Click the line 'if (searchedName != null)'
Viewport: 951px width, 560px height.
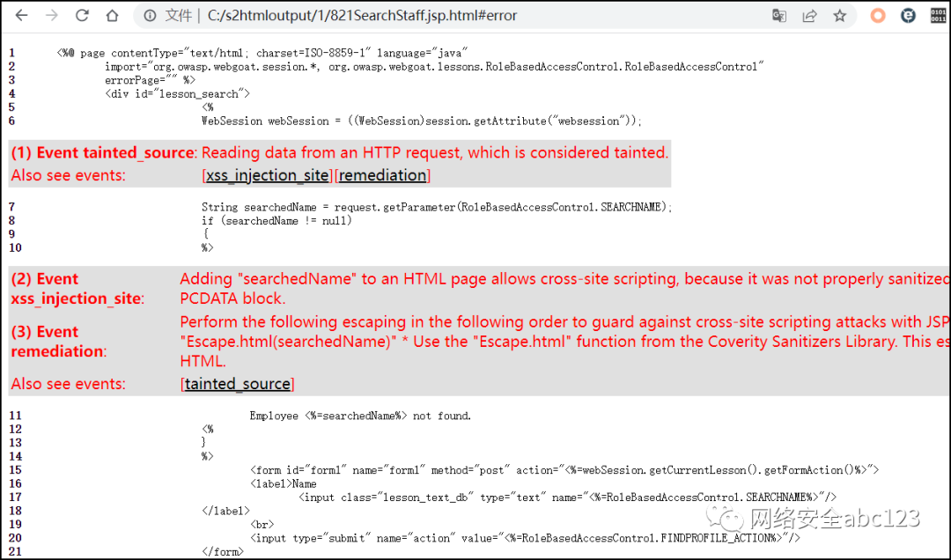[276, 221]
